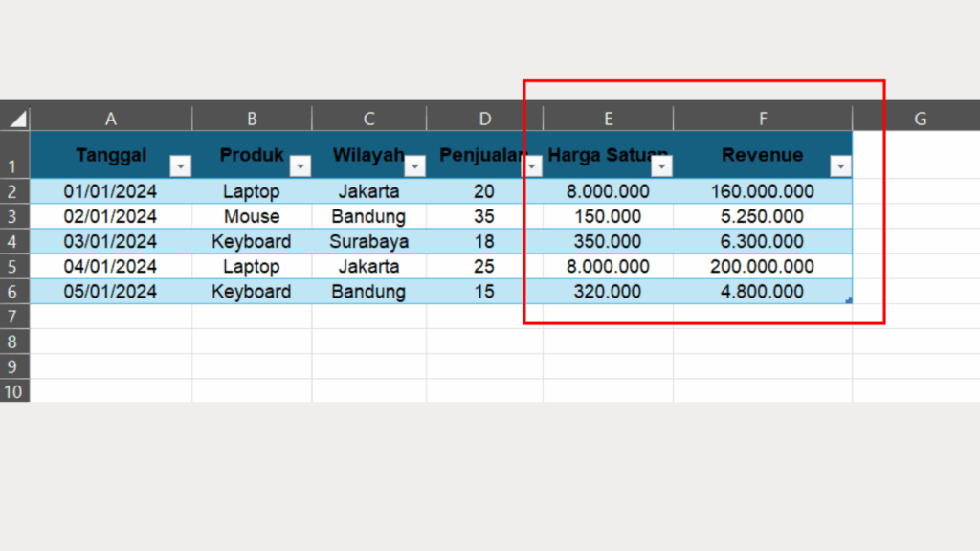Open the Harga Satuan filter dropdown
Screen dimensions: 980x551
[662, 165]
